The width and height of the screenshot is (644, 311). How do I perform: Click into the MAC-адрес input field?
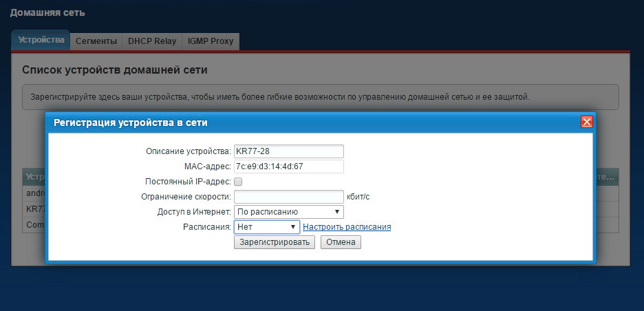288,167
